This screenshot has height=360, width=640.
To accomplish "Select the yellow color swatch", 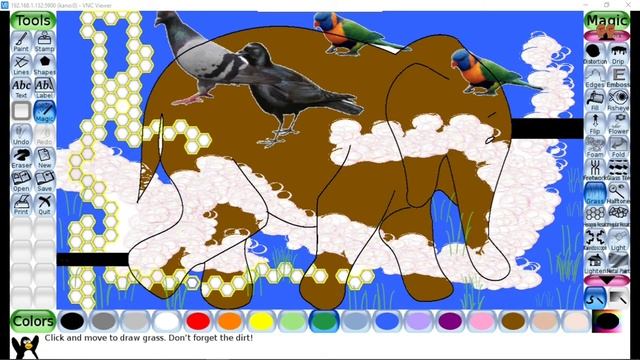I will [261, 321].
